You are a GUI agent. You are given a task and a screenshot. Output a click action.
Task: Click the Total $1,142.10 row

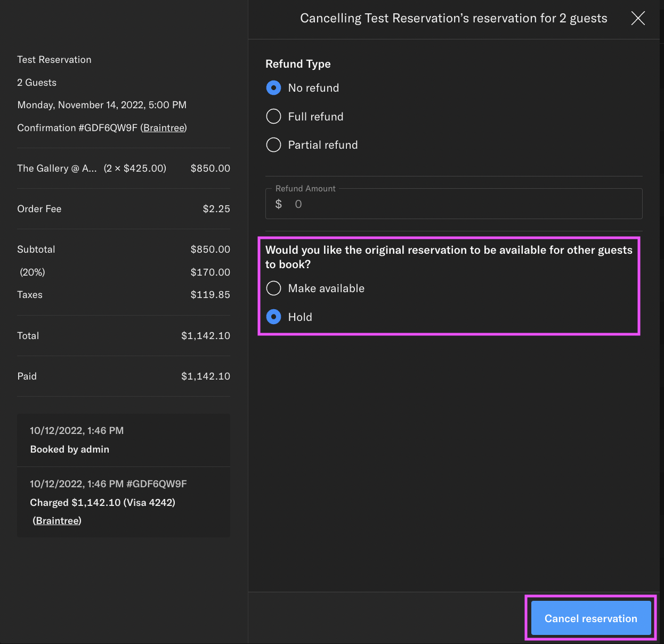click(x=123, y=335)
